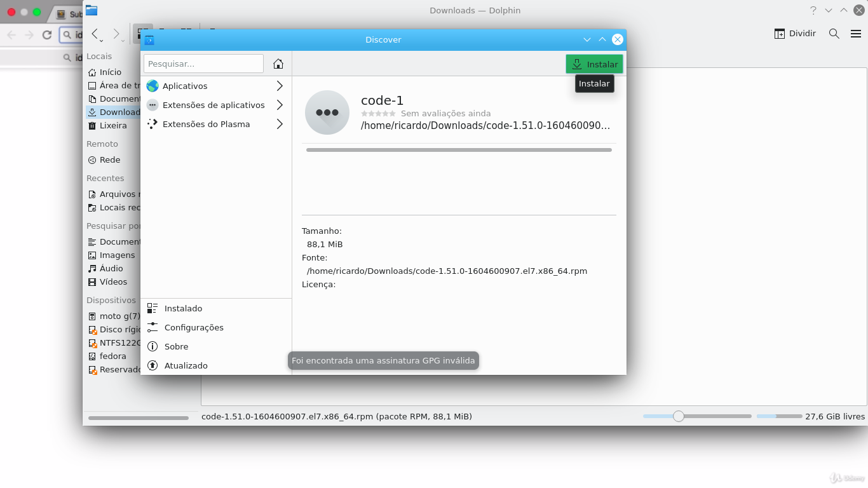Screen dimensions: 868x488
Task: Go back in browser window
Action: tap(11, 35)
